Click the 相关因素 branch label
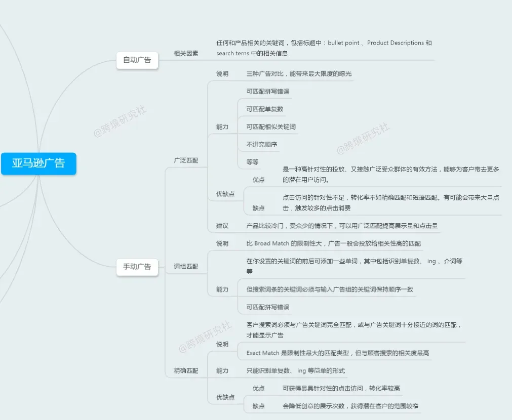 coord(186,54)
